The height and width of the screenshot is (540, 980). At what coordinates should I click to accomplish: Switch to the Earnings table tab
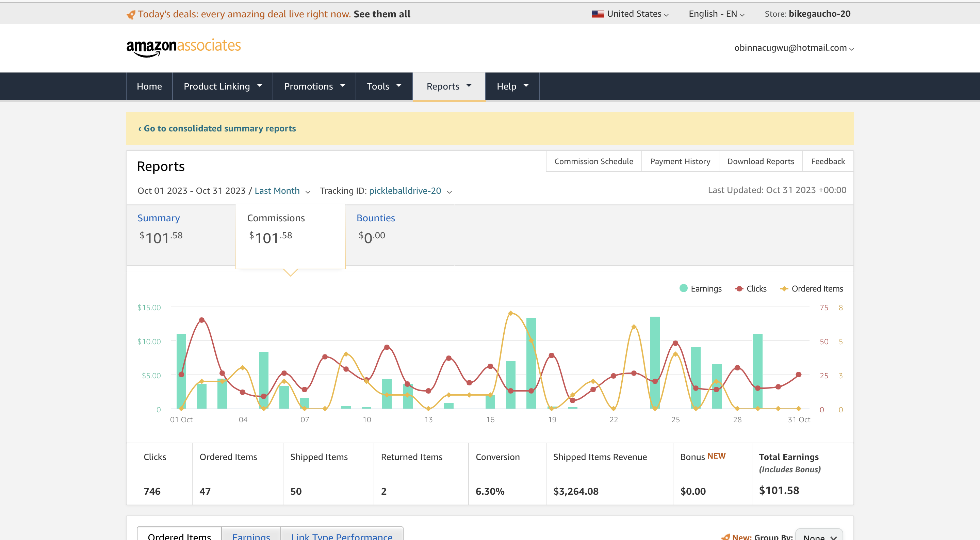(x=251, y=534)
